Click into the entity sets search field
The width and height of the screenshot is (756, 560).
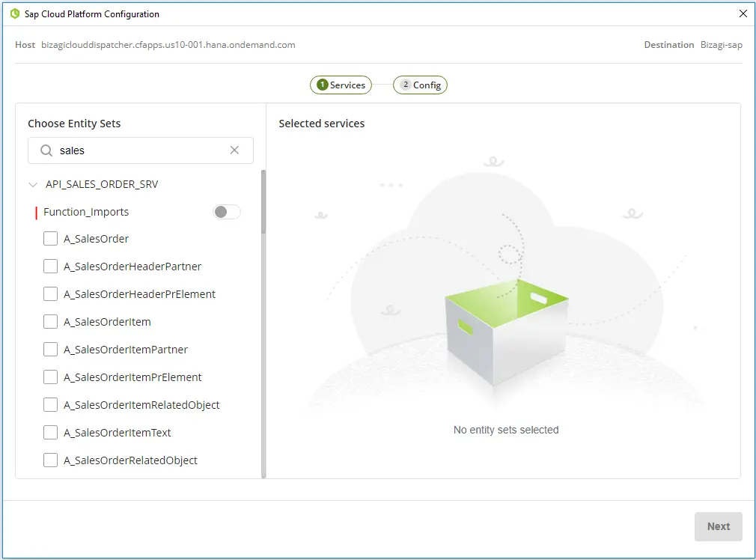[x=140, y=150]
